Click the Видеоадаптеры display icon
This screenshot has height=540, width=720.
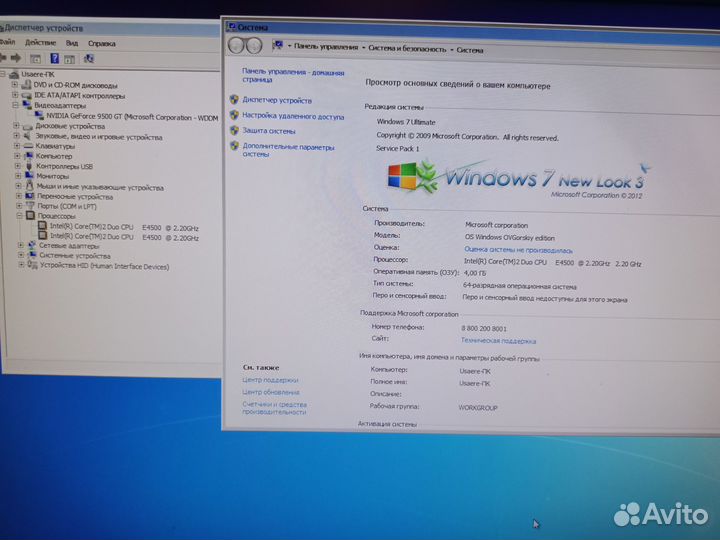(x=27, y=105)
